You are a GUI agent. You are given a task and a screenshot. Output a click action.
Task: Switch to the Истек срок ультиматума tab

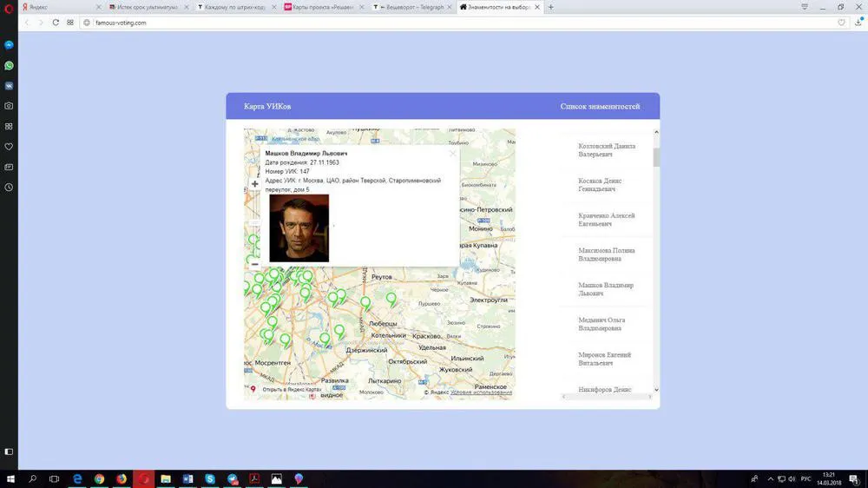(x=147, y=7)
